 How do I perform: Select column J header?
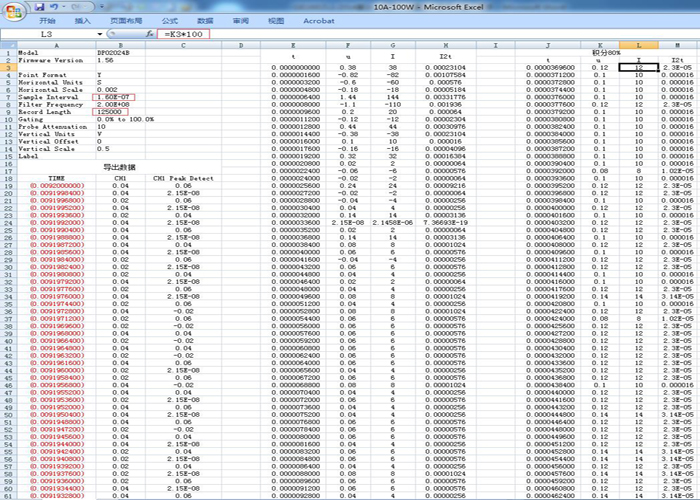548,45
